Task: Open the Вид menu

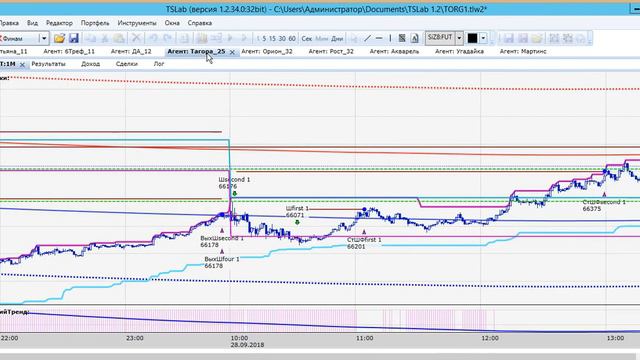Action: pos(32,23)
